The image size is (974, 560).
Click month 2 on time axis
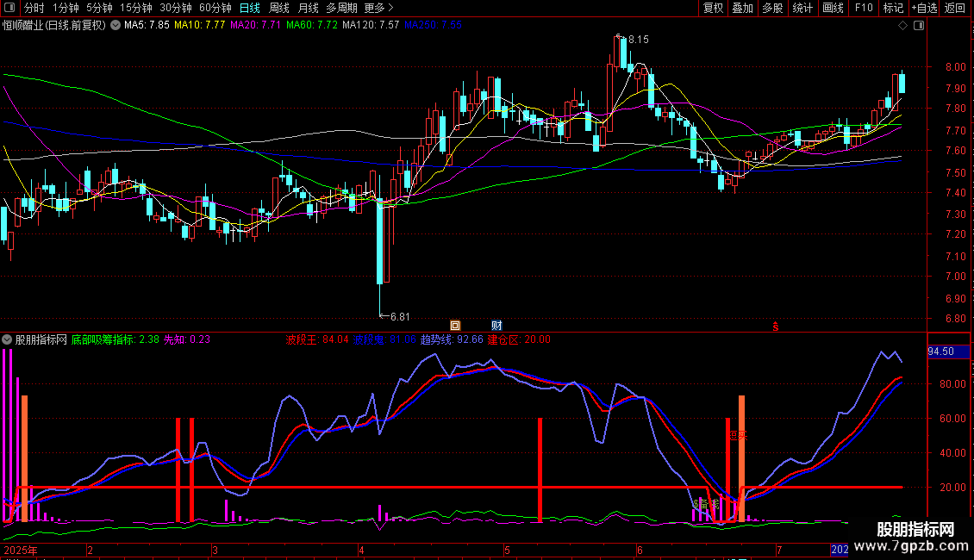pos(90,550)
